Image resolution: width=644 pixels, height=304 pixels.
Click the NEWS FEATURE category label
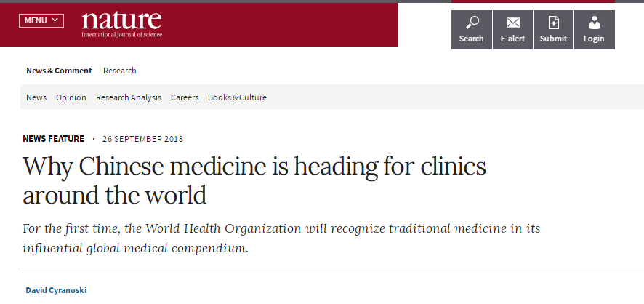pos(53,139)
